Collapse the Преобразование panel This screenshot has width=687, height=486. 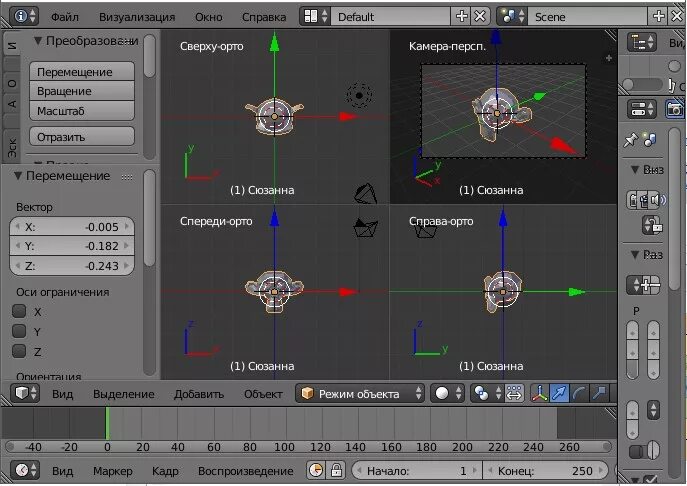[38, 41]
